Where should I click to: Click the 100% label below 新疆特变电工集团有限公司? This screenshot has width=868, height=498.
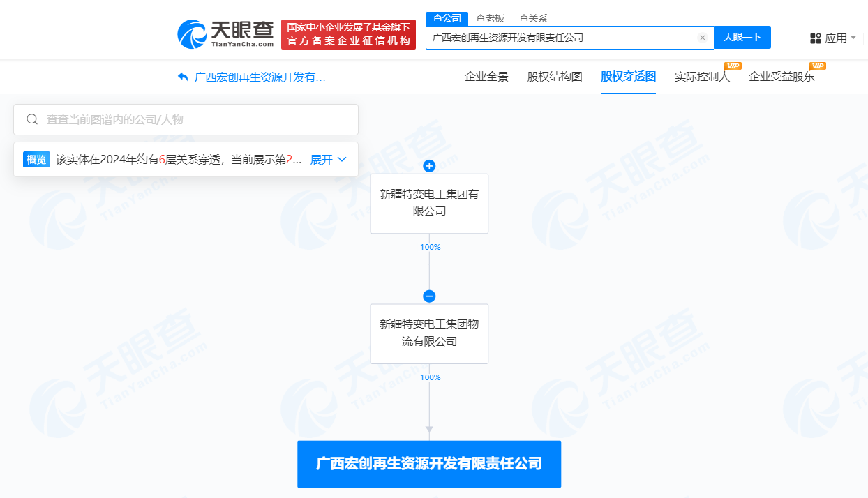pos(430,247)
